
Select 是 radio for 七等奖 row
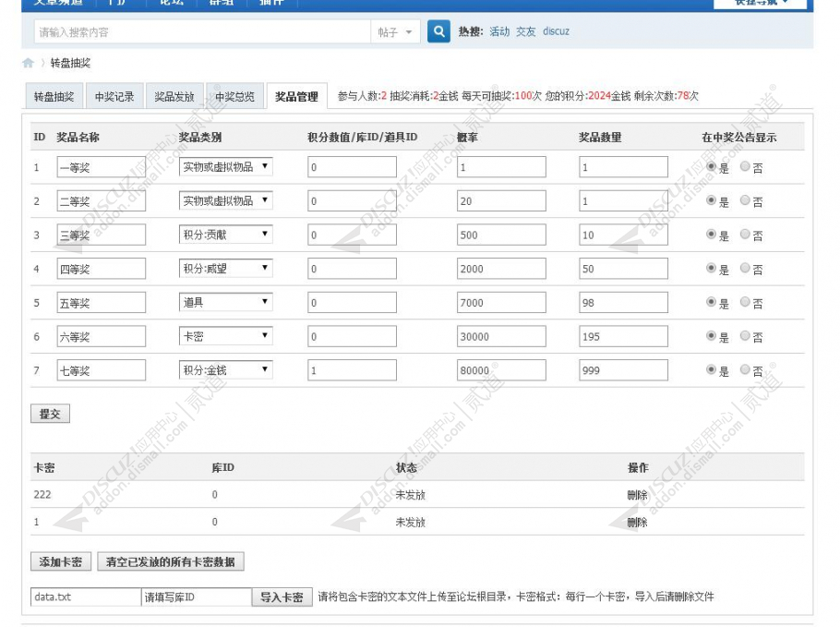[711, 369]
